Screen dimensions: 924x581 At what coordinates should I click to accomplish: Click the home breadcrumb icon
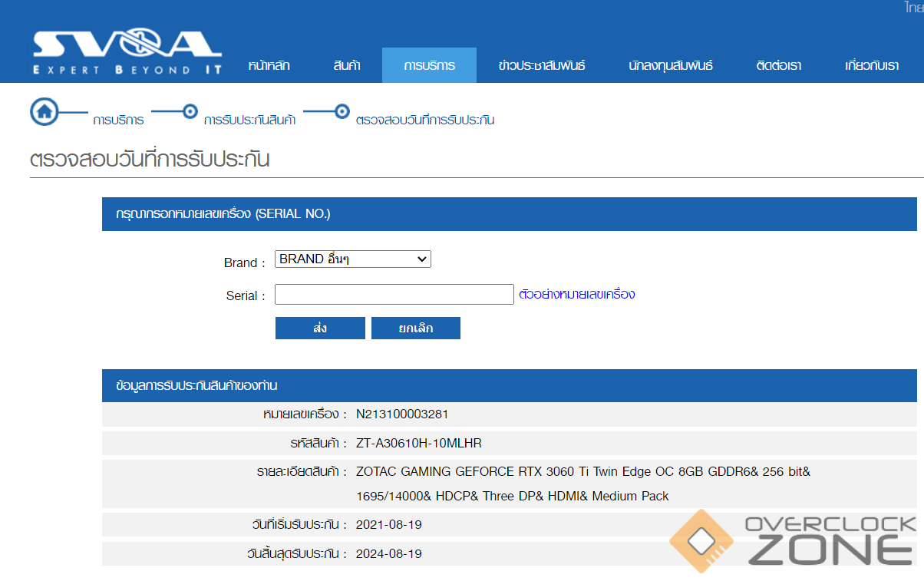pyautogui.click(x=45, y=111)
